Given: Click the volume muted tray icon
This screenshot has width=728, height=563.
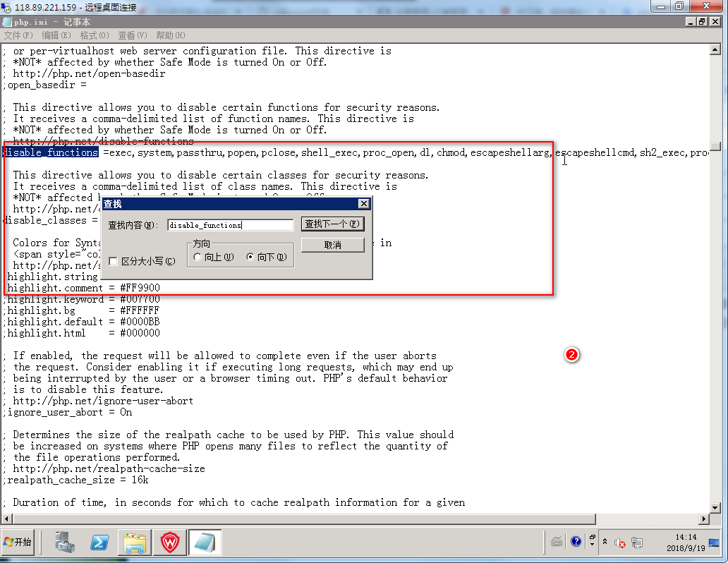Looking at the screenshot, I should tap(619, 543).
